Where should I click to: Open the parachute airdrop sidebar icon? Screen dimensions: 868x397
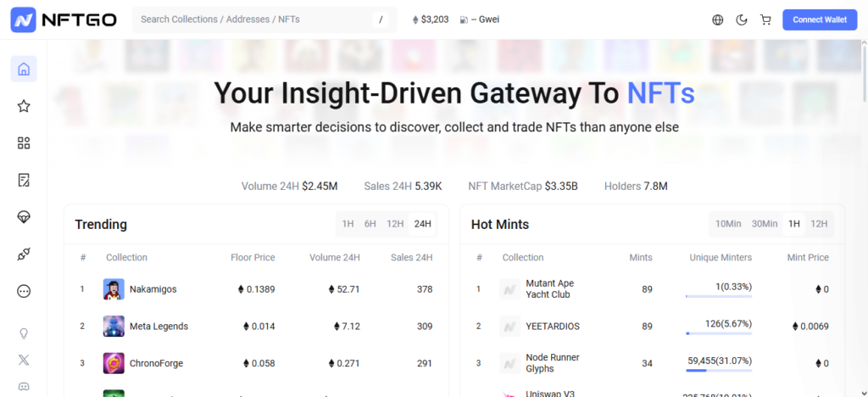pos(24,217)
